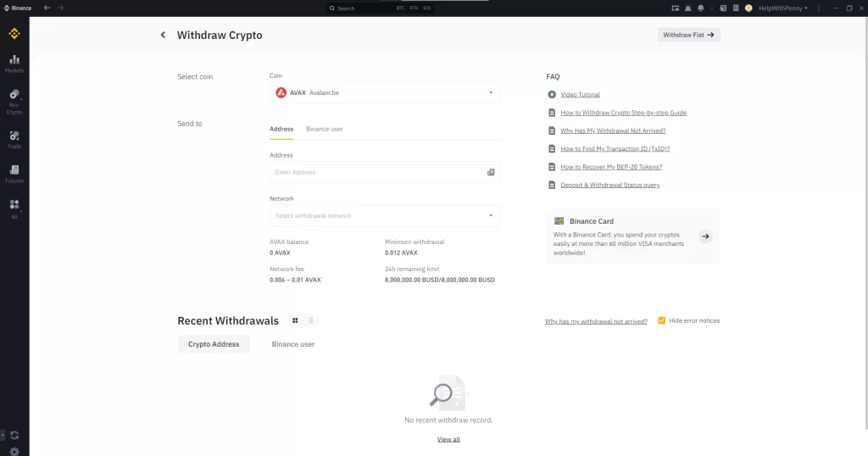Viewport: 868px width, 456px height.
Task: Open the Markets section in the sidebar
Action: (x=14, y=64)
